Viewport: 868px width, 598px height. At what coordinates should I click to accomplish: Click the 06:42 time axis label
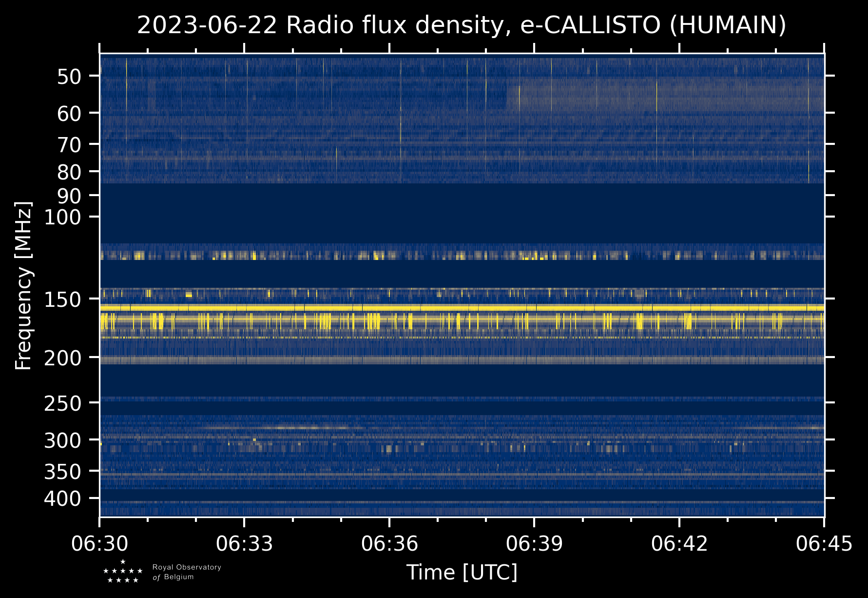[679, 543]
